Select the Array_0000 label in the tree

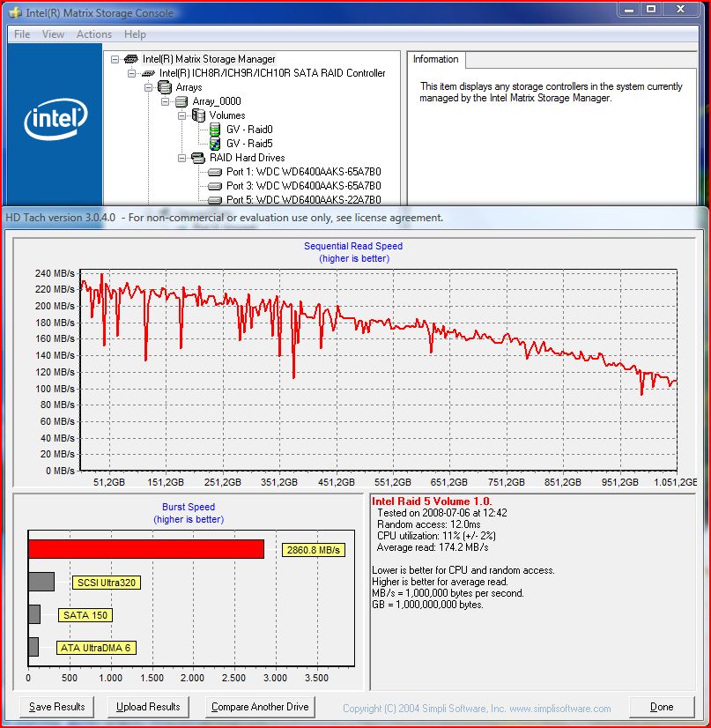217,101
